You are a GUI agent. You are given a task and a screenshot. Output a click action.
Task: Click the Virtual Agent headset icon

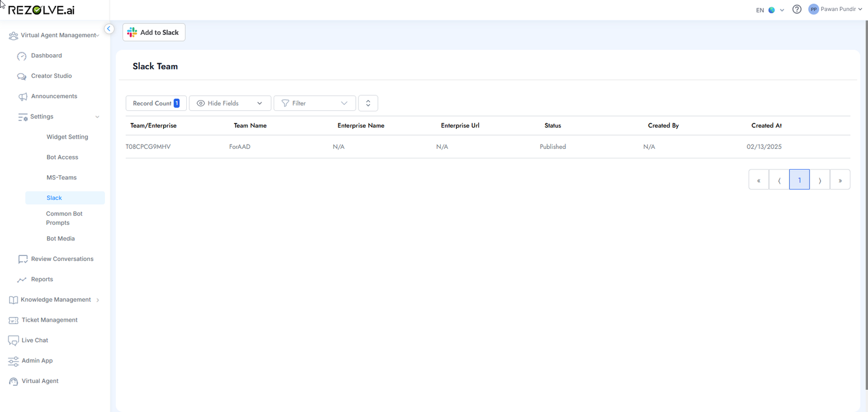pyautogui.click(x=13, y=381)
